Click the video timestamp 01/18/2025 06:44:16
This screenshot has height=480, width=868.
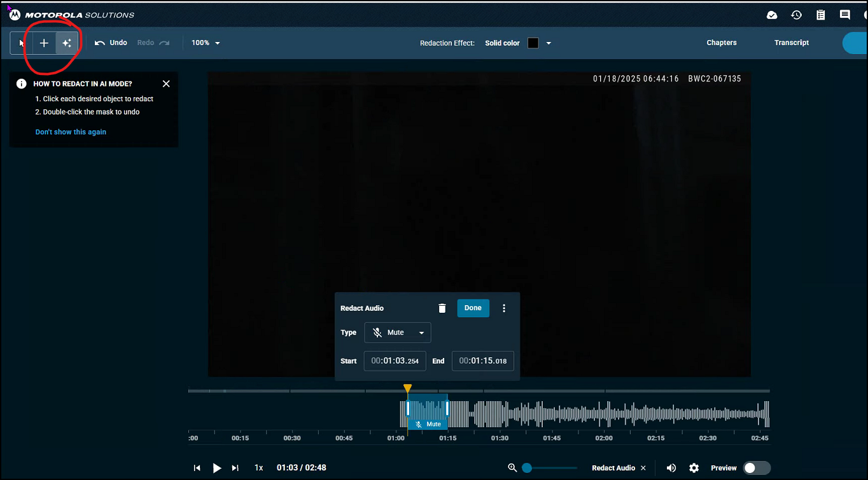[x=636, y=79]
